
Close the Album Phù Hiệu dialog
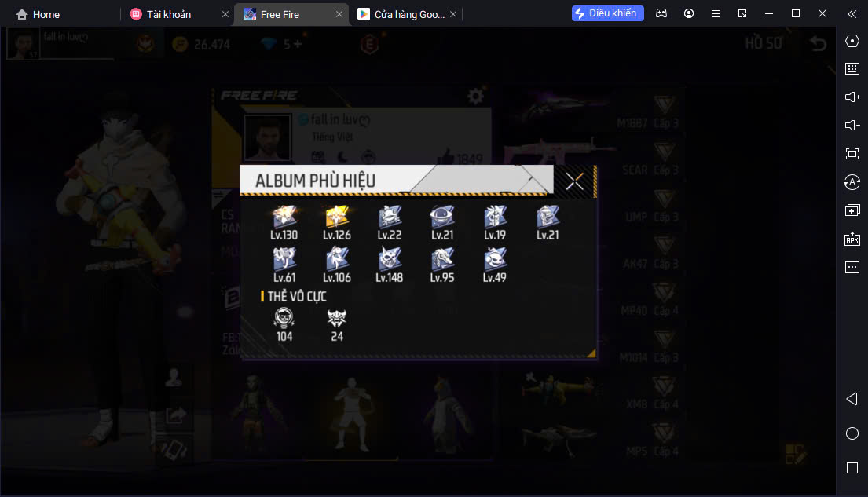[574, 181]
